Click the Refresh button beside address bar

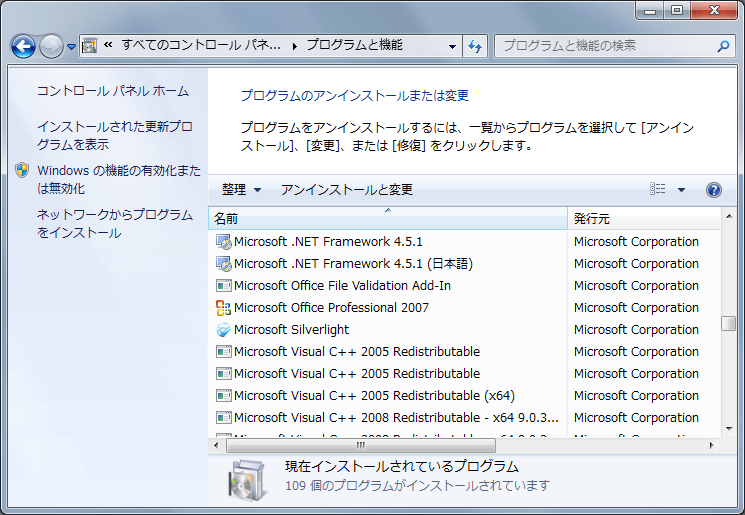475,46
